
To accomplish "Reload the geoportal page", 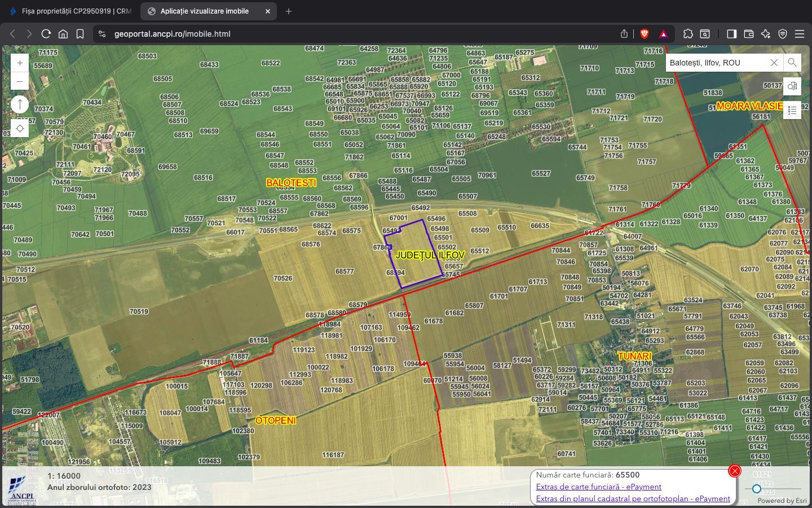I will (x=46, y=34).
